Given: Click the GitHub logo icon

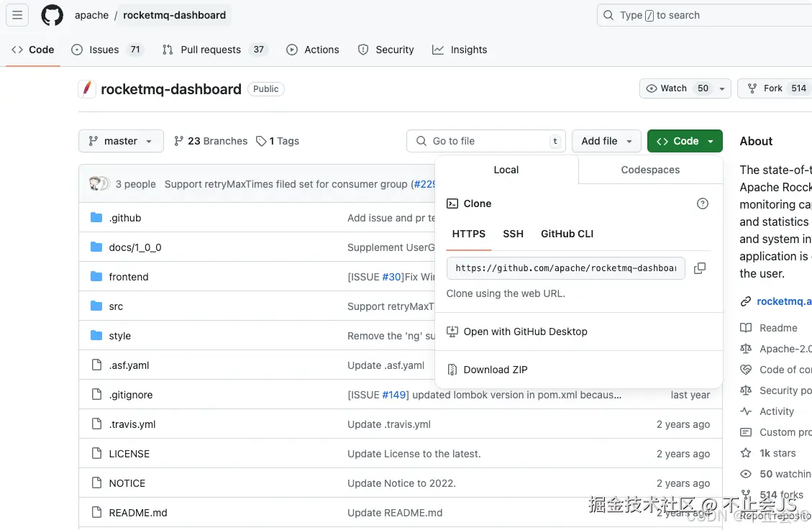Looking at the screenshot, I should pos(52,15).
